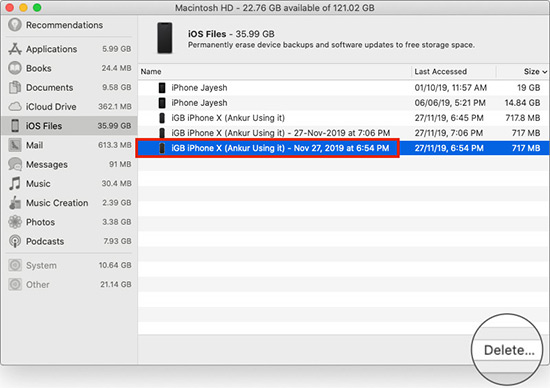Click date 01/10/19, 11:57 AM
This screenshot has height=388, width=550.
pos(450,88)
